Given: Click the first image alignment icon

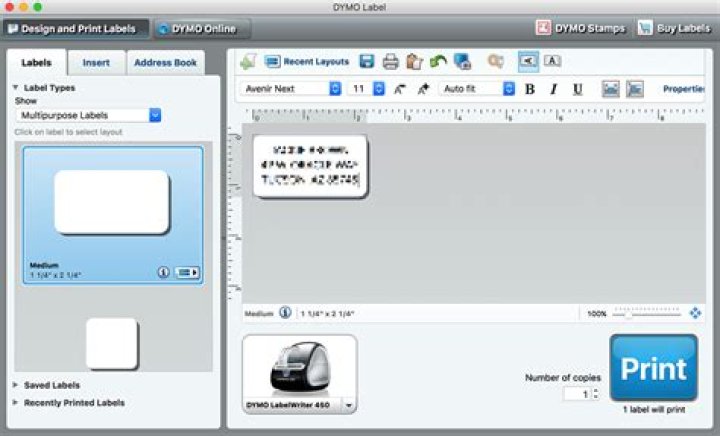Looking at the screenshot, I should (x=610, y=89).
